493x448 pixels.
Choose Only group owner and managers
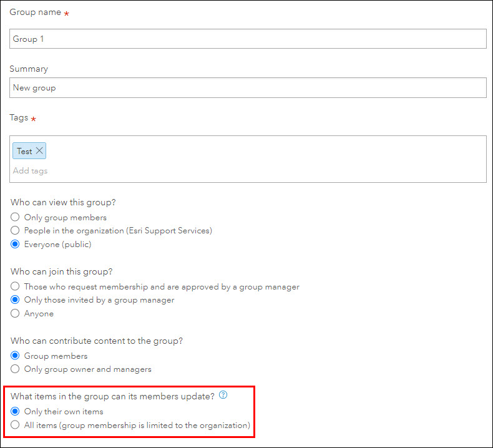tap(16, 369)
